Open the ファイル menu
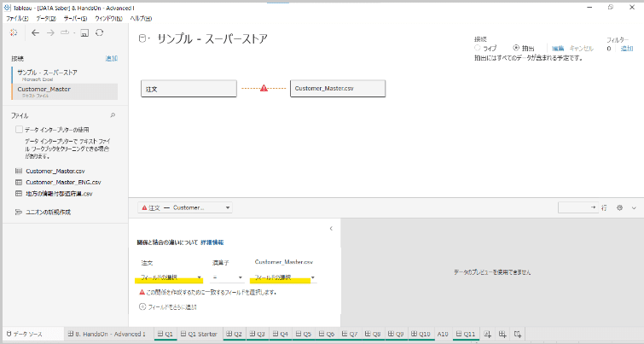 pyautogui.click(x=17, y=19)
